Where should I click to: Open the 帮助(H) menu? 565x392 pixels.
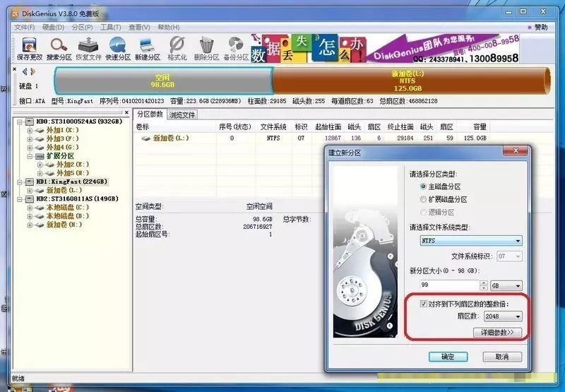169,28
